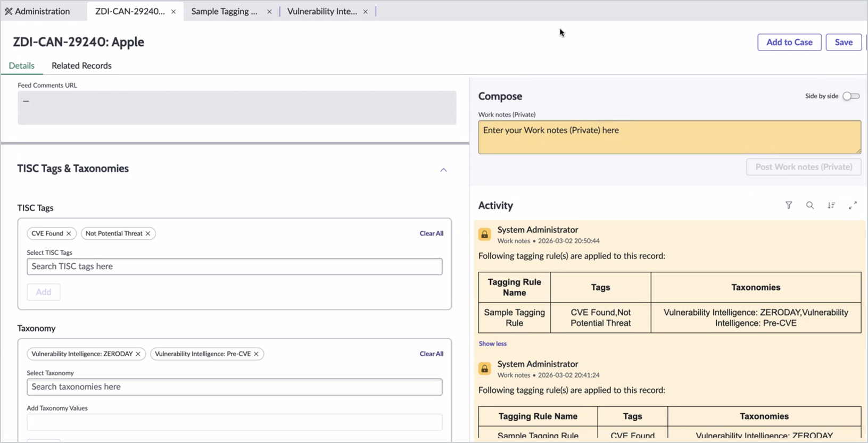The width and height of the screenshot is (868, 443).
Task: Click the Add button under TISC Tags
Action: (44, 292)
